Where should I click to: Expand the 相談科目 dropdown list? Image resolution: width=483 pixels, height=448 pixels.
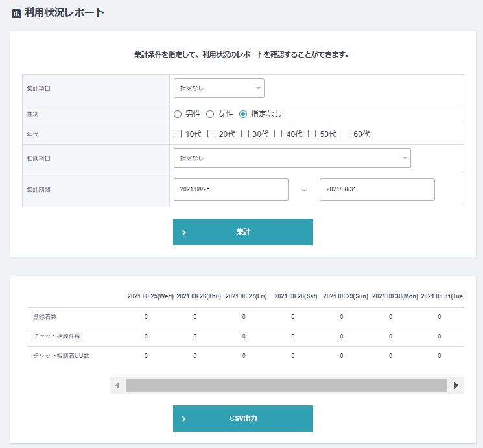point(292,158)
